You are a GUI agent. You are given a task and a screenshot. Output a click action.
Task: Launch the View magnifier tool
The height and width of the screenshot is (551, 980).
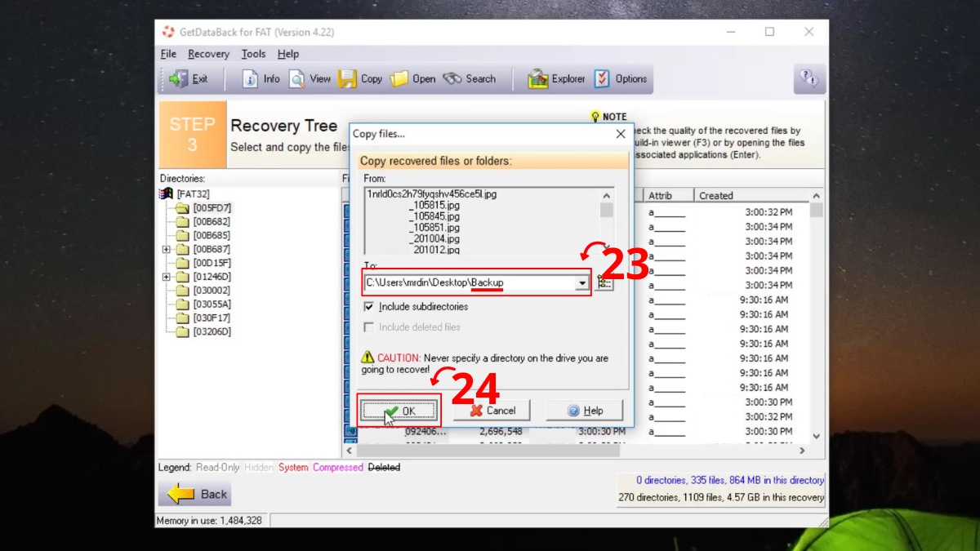297,79
